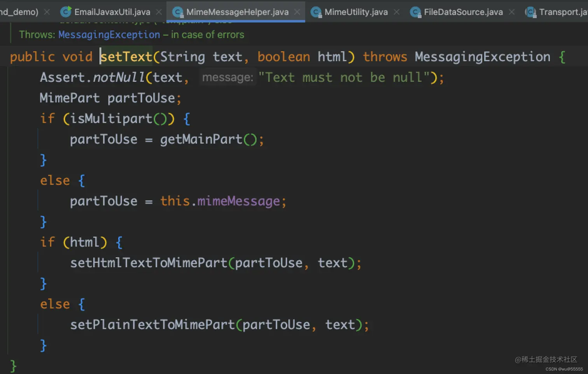Click MimePart type in the partToUse declaration
Image resolution: width=588 pixels, height=374 pixels.
click(x=70, y=98)
